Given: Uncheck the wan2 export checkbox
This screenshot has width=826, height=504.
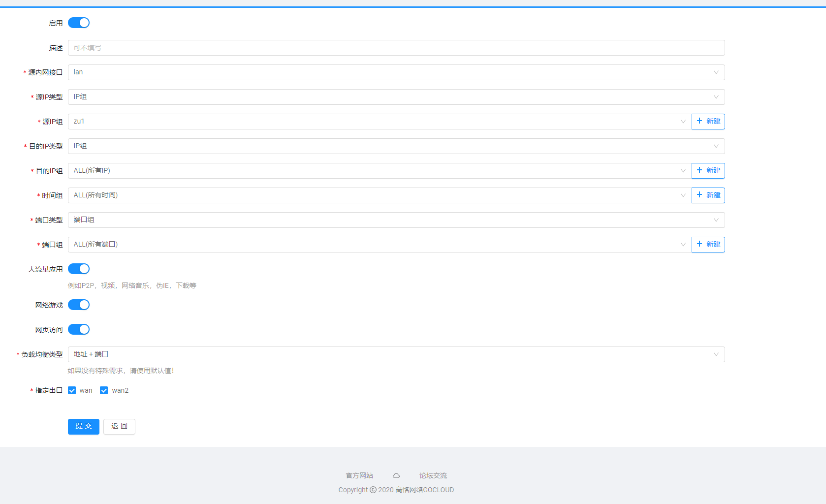Looking at the screenshot, I should [x=104, y=390].
